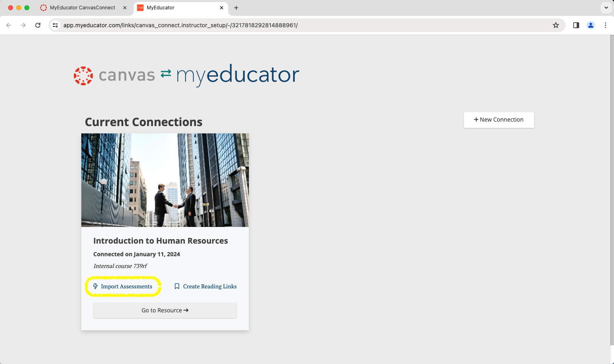Toggle the browser side panel
The image size is (614, 364).
(576, 25)
